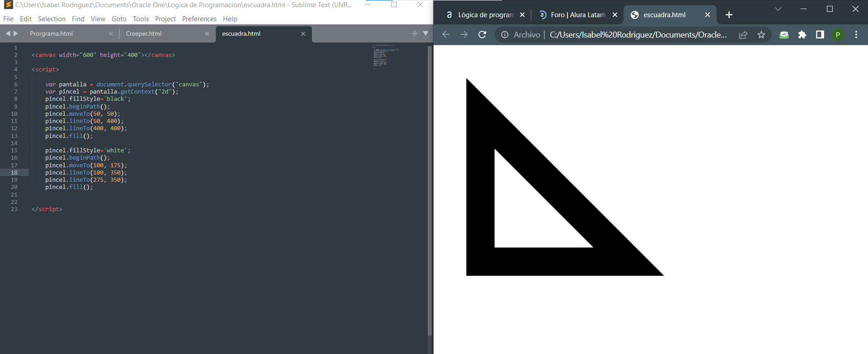Open the Chrome three-dot menu

tap(856, 35)
